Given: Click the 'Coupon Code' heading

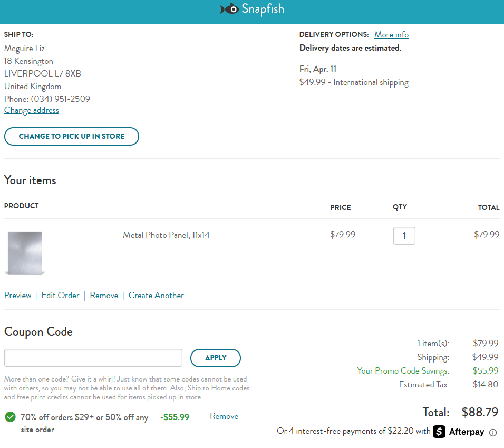Looking at the screenshot, I should [x=38, y=332].
